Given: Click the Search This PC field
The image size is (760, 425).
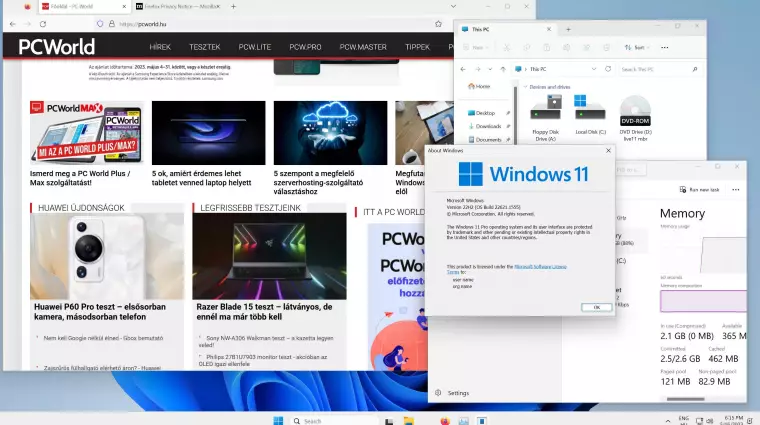Looking at the screenshot, I should (659, 69).
